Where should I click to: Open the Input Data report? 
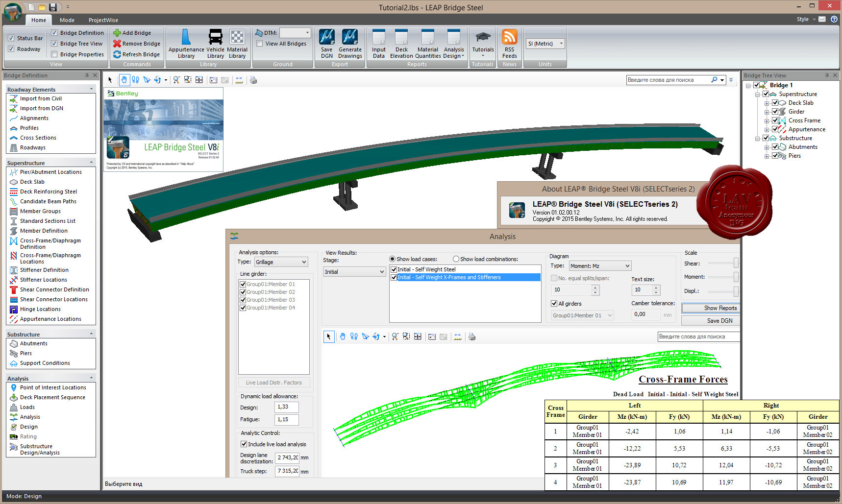coord(379,44)
